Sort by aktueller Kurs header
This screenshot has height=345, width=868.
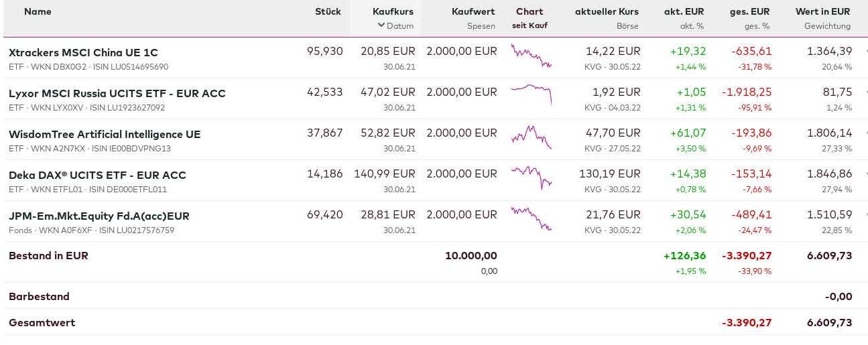click(607, 11)
